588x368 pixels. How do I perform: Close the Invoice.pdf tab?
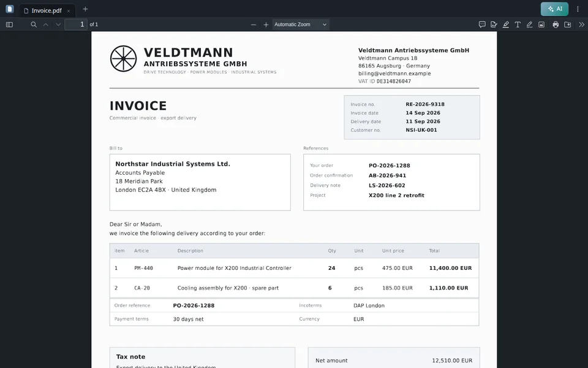coord(68,11)
